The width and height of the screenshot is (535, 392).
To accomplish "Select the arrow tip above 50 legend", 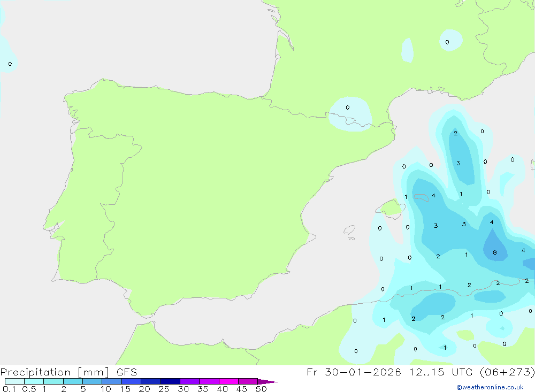I will [267, 382].
